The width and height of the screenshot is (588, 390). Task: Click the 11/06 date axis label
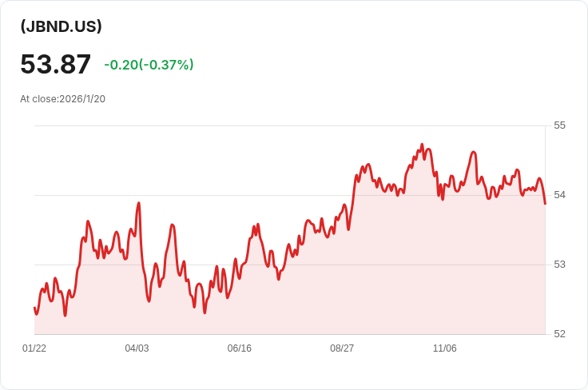[x=445, y=348]
